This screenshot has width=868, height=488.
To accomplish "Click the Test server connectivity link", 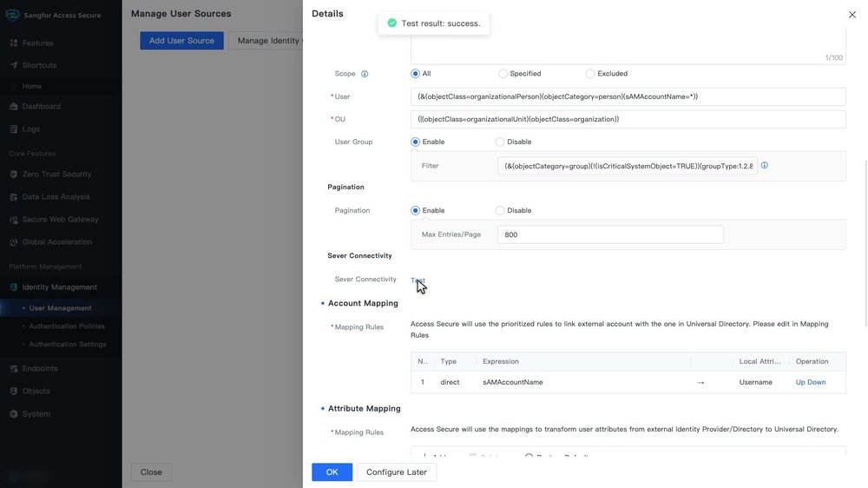I will click(x=418, y=280).
